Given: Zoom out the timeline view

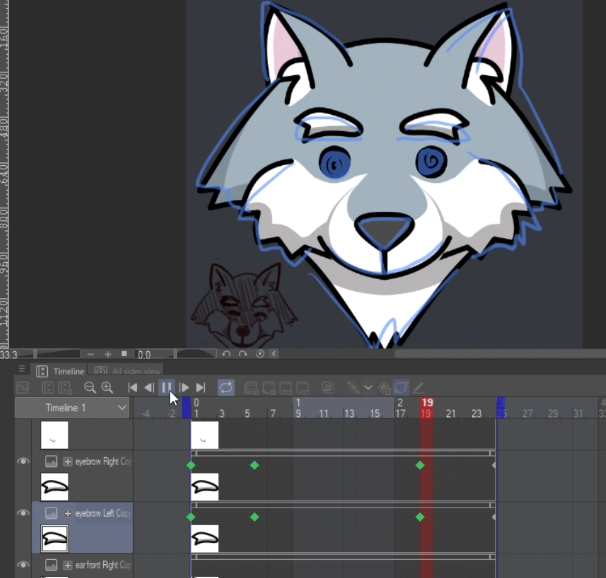Looking at the screenshot, I should click(x=89, y=387).
